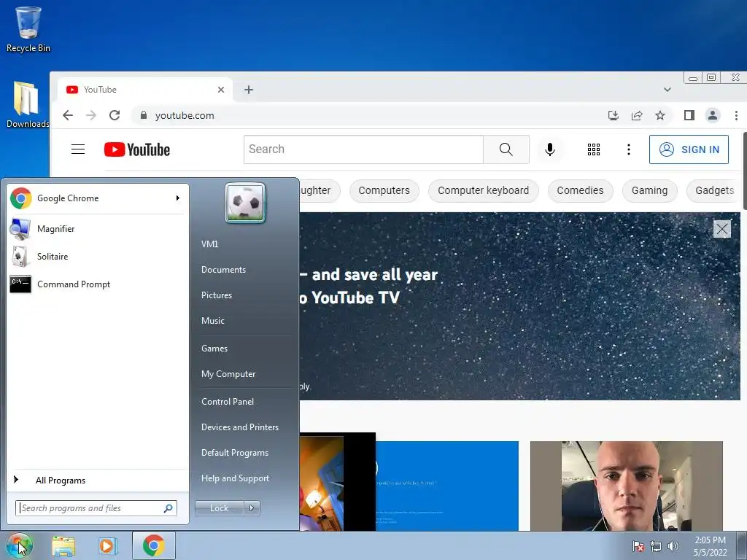Image resolution: width=747 pixels, height=560 pixels.
Task: Open Chrome tab search chevron
Action: 667,90
